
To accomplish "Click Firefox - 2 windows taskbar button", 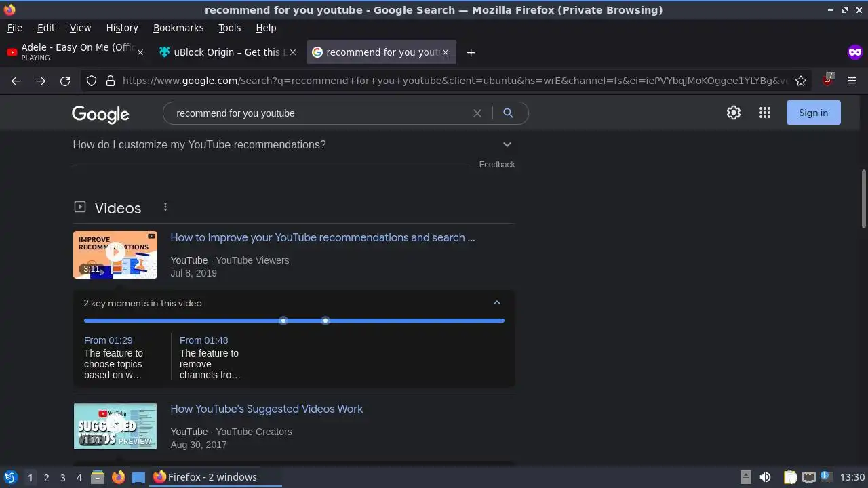I will click(x=216, y=477).
